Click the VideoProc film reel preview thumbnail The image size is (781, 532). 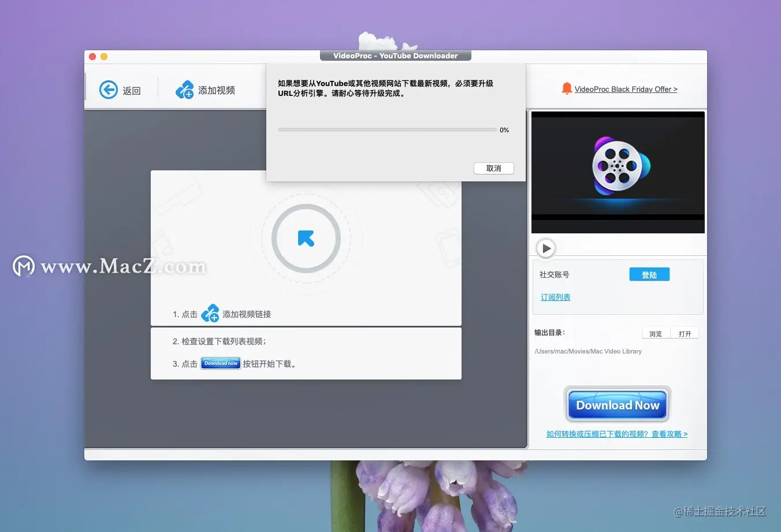click(618, 172)
